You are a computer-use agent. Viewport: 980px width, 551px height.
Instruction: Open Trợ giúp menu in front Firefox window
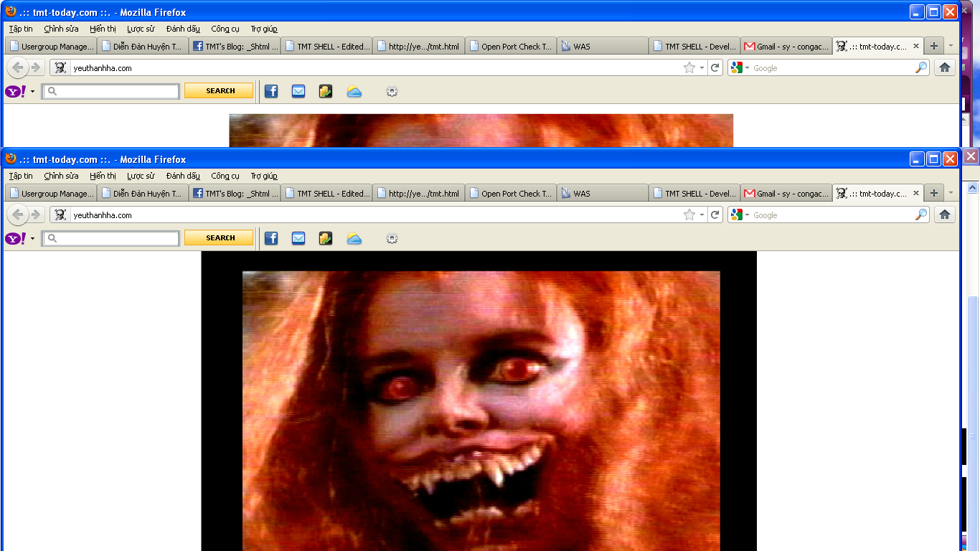click(264, 176)
